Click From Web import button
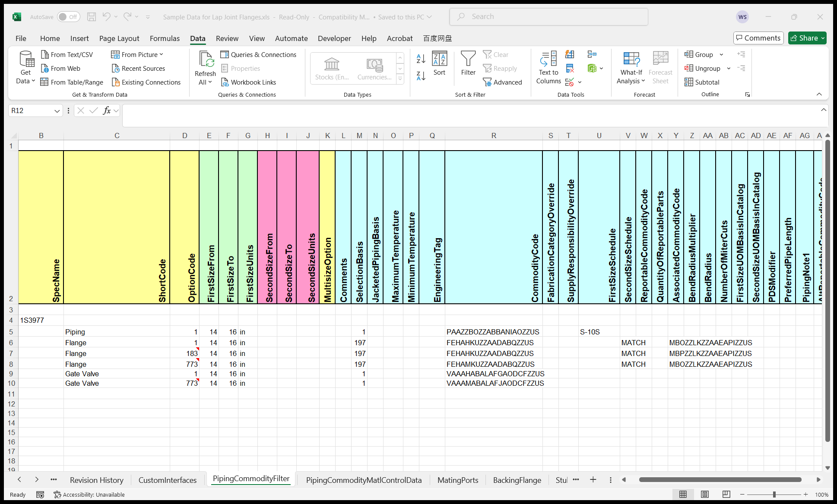Screen dimensions: 837x504 [x=60, y=68]
